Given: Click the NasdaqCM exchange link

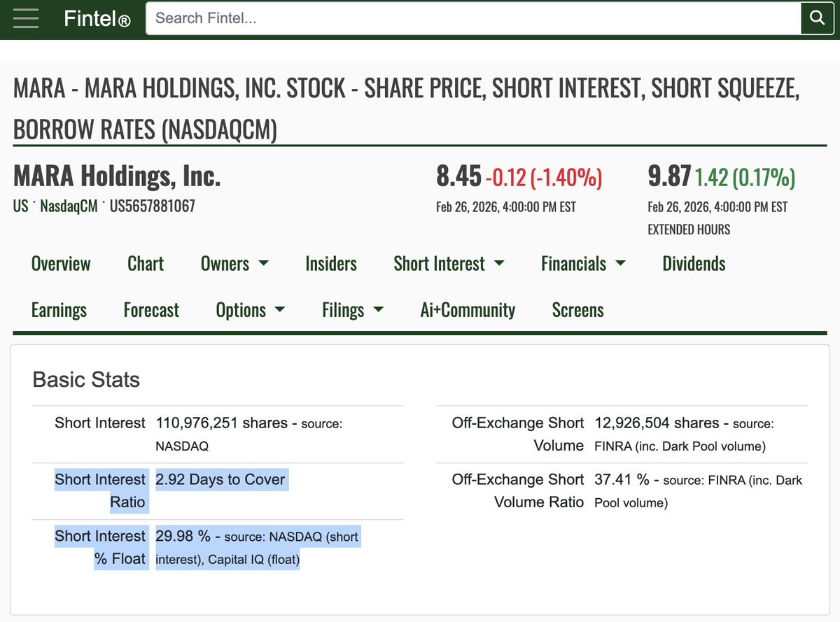Looking at the screenshot, I should pyautogui.click(x=69, y=206).
